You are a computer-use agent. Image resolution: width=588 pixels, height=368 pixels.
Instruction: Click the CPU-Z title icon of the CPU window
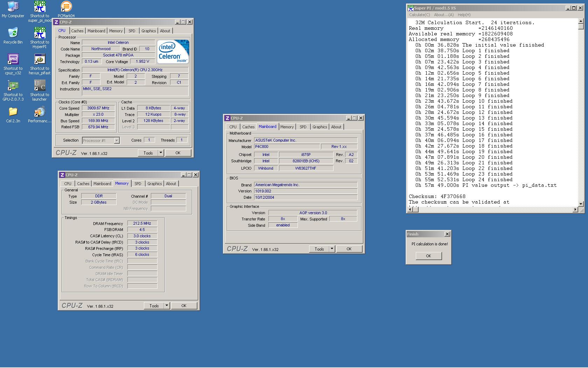(56, 22)
